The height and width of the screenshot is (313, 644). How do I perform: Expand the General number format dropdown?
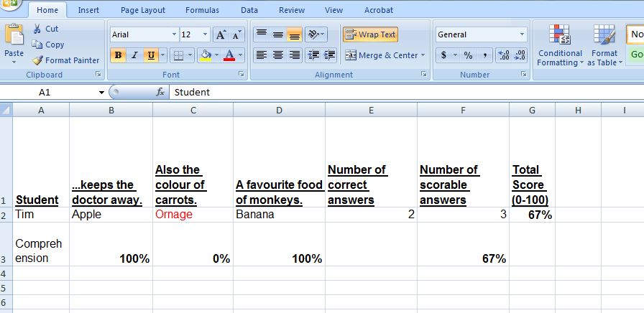coord(522,35)
